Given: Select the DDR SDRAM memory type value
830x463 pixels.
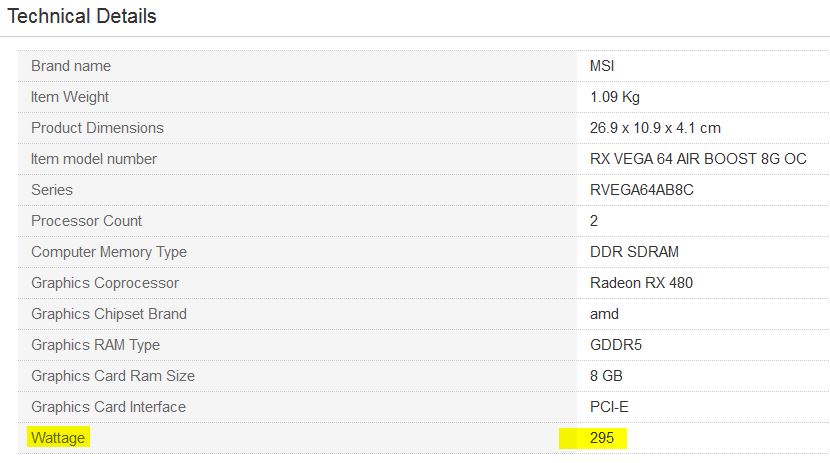Looking at the screenshot, I should [634, 252].
